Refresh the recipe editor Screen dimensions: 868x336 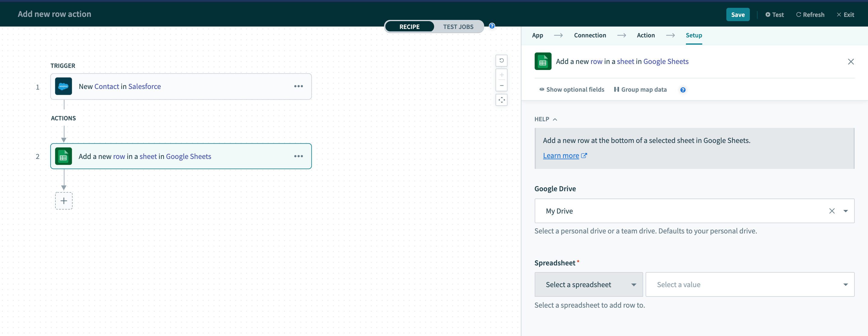(x=810, y=14)
